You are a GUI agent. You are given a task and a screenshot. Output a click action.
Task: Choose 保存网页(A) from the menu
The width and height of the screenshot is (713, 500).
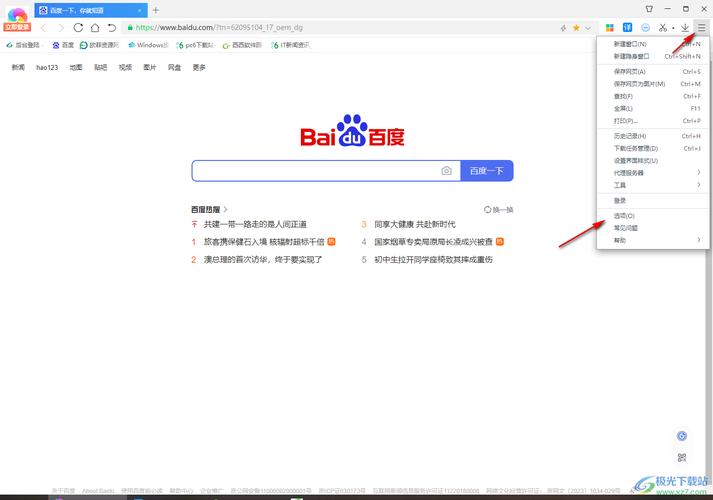click(x=653, y=72)
